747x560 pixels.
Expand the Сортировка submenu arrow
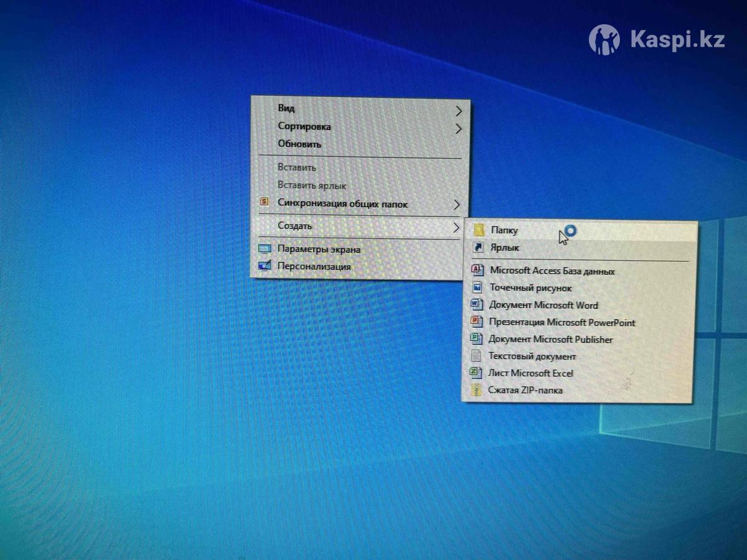pyautogui.click(x=459, y=129)
